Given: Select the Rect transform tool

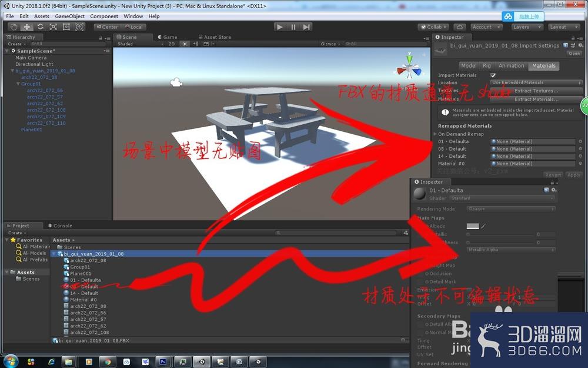Looking at the screenshot, I should (66, 27).
